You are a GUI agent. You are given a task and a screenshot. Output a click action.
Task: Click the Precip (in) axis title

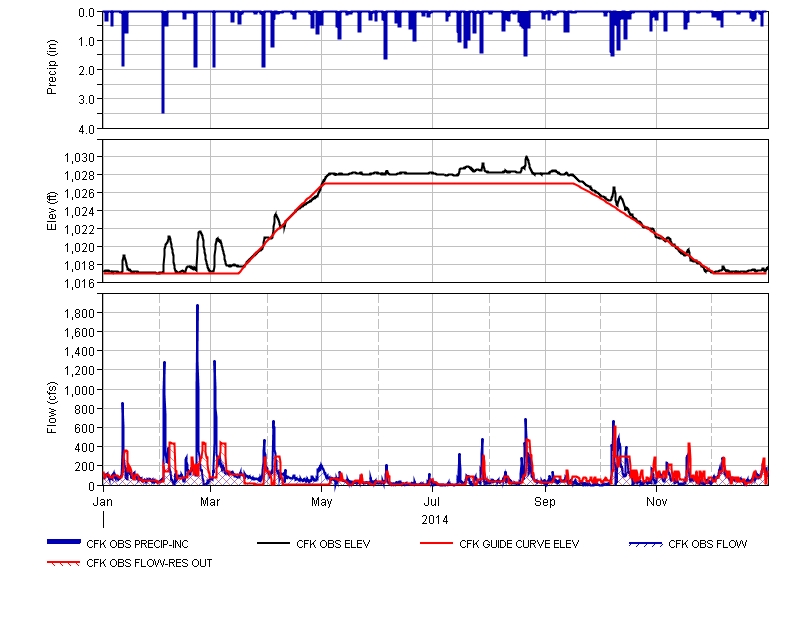tap(52, 67)
